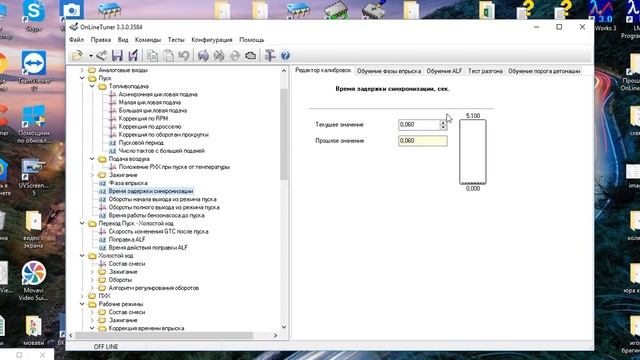Click the Текущее значение input field
Screen dimensions: 640x360
pyautogui.click(x=419, y=125)
